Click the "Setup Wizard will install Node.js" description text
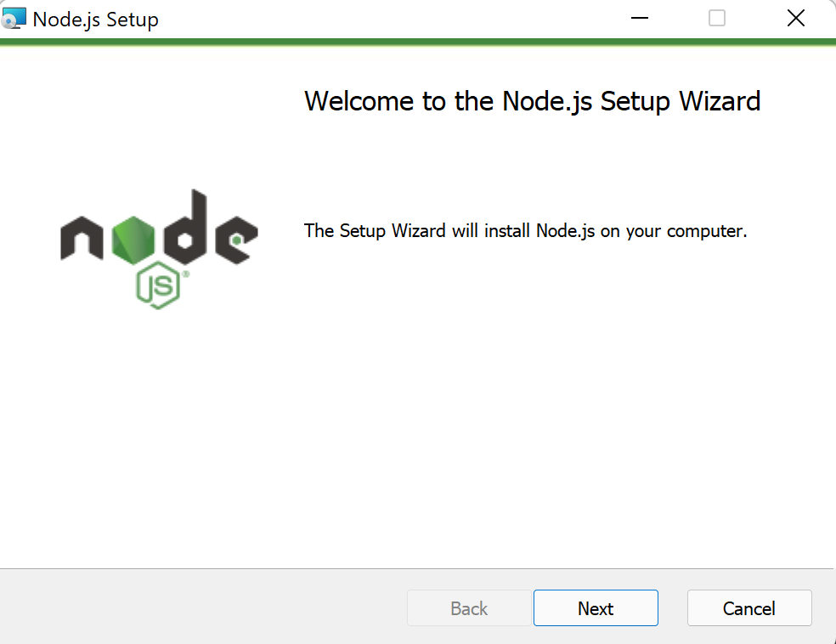This screenshot has height=644, width=836. click(x=525, y=231)
